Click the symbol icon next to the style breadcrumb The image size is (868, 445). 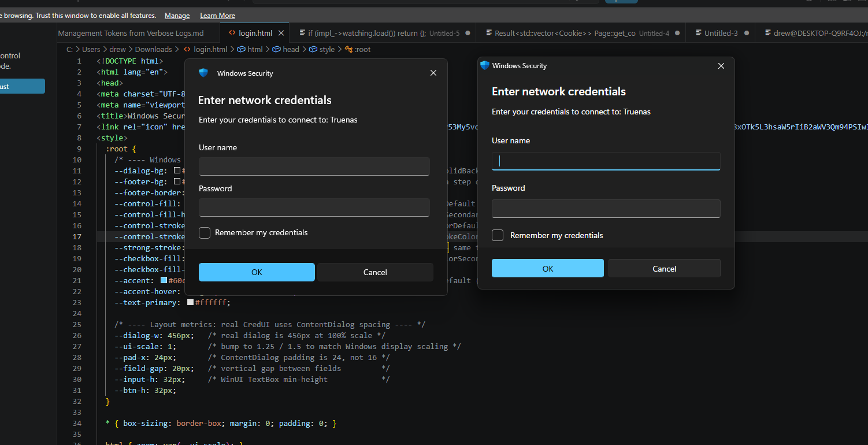[x=313, y=49]
